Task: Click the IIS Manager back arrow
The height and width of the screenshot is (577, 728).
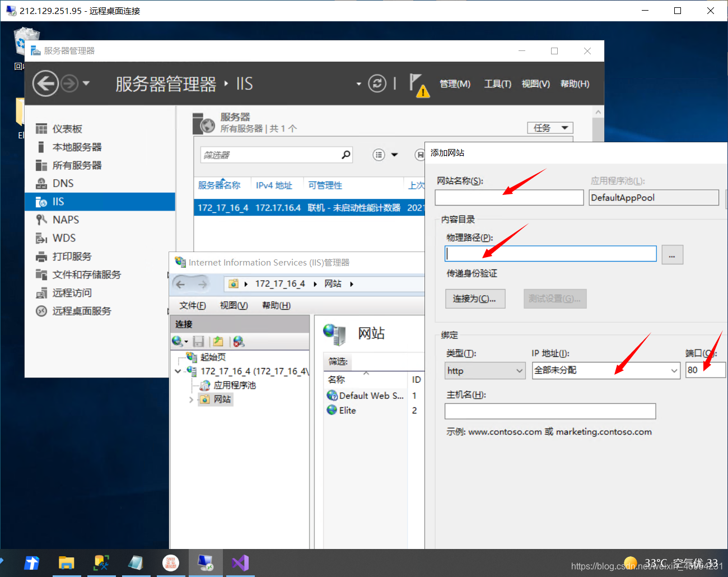Action: (x=180, y=285)
